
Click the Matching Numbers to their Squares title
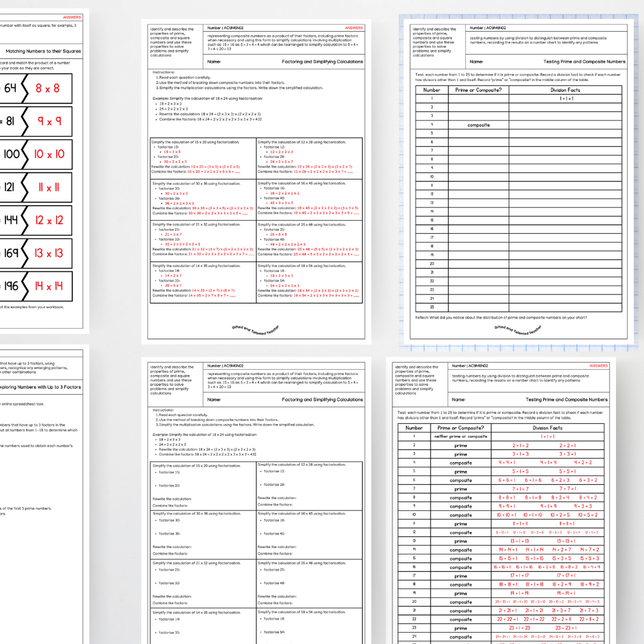[44, 51]
